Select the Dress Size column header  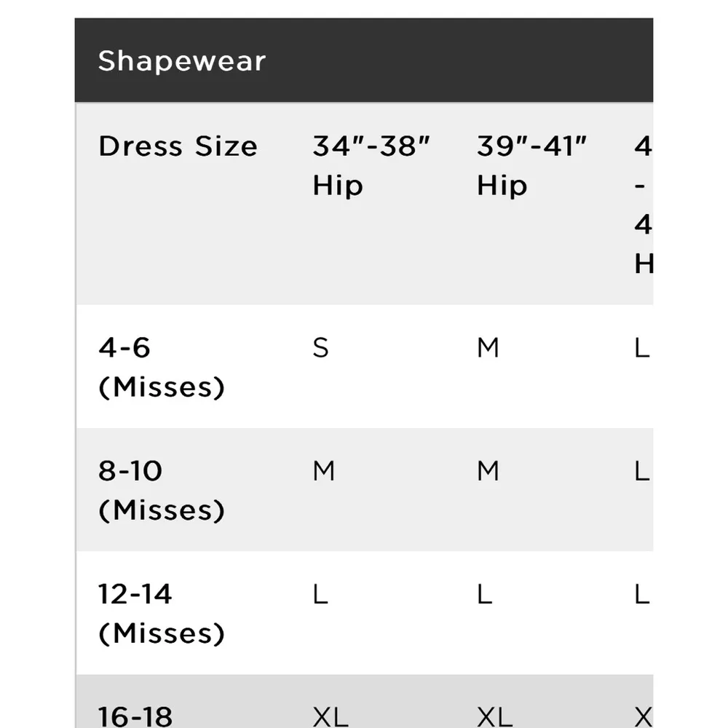[178, 147]
